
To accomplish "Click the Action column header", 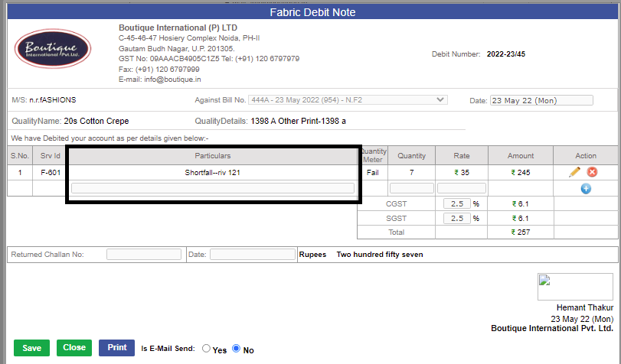I will click(x=586, y=155).
